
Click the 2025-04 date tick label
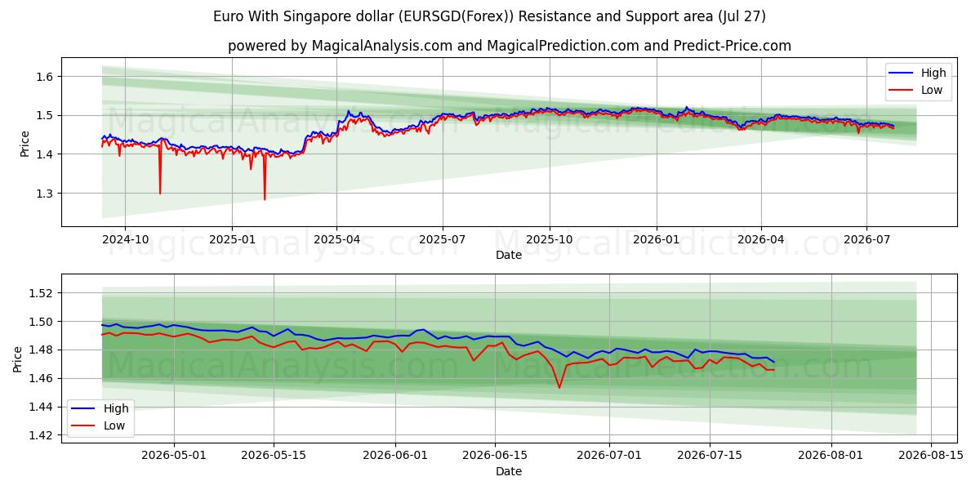(337, 240)
